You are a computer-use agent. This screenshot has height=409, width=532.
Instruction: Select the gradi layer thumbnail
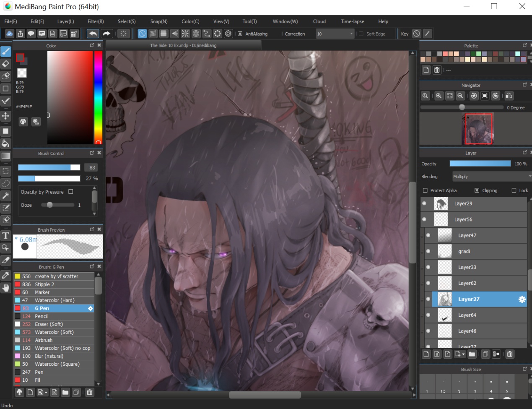point(445,251)
